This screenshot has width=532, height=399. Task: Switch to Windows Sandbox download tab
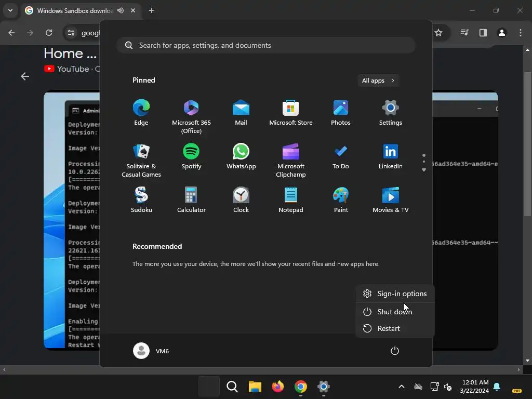(75, 10)
